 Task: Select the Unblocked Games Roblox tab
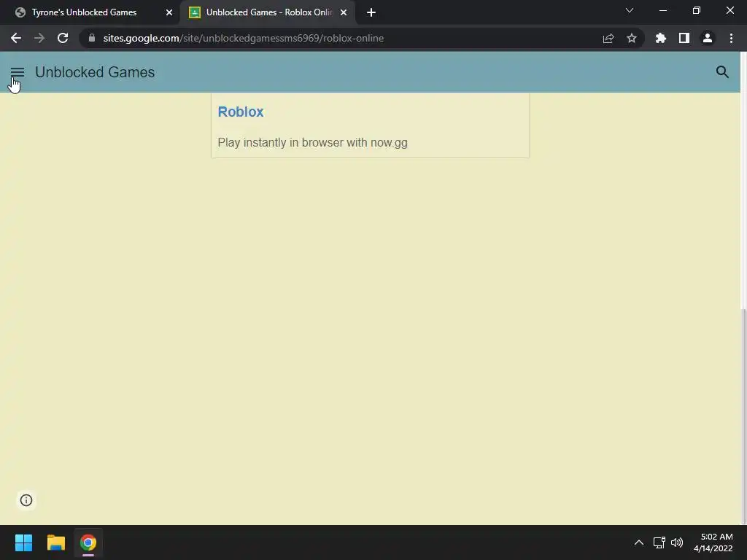[269, 12]
